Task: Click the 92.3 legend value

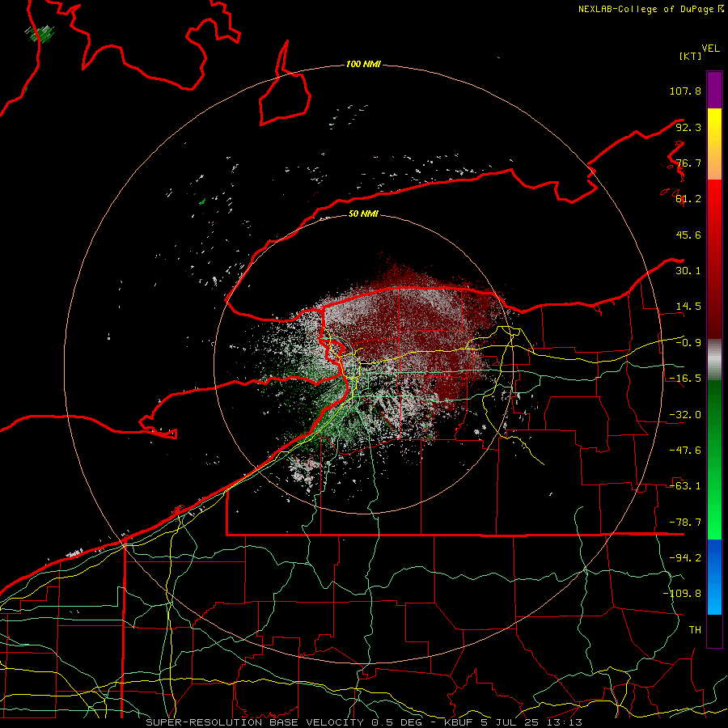Action: (688, 127)
